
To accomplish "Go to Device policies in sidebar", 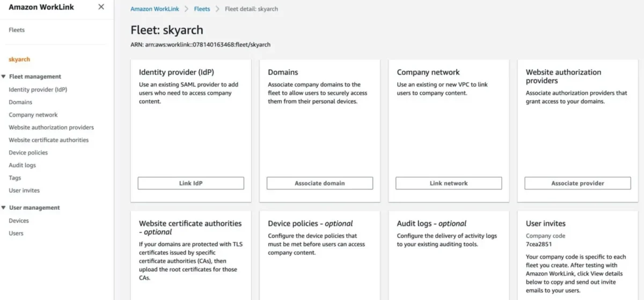I will point(28,152).
